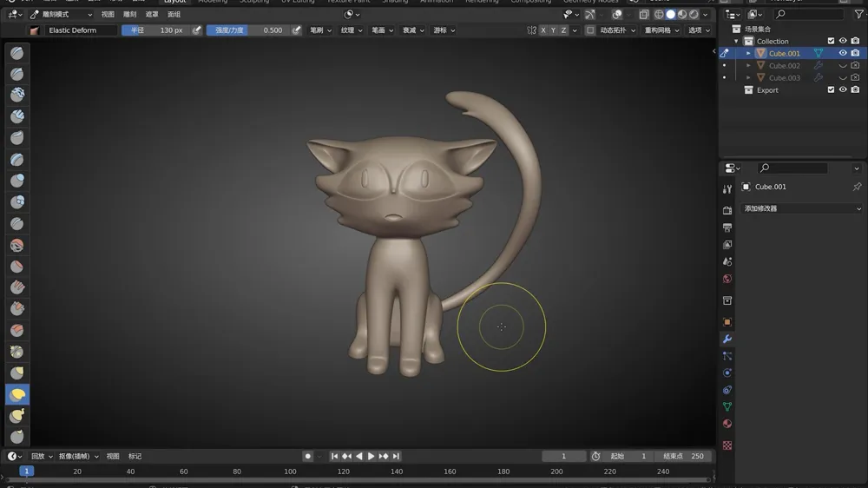The height and width of the screenshot is (488, 868).
Task: Select the Draw sculpt brush
Action: [x=17, y=53]
